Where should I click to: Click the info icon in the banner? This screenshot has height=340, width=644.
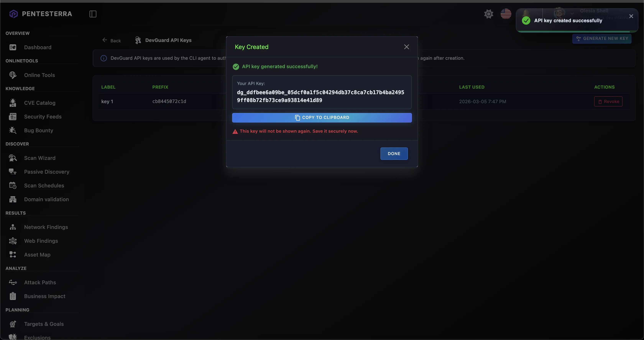click(x=103, y=58)
